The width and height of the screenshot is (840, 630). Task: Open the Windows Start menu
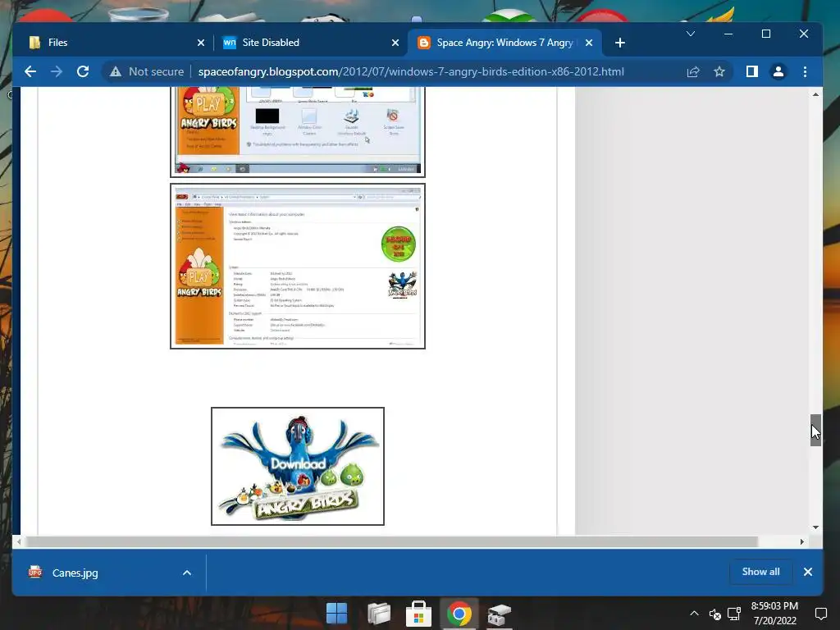(337, 614)
